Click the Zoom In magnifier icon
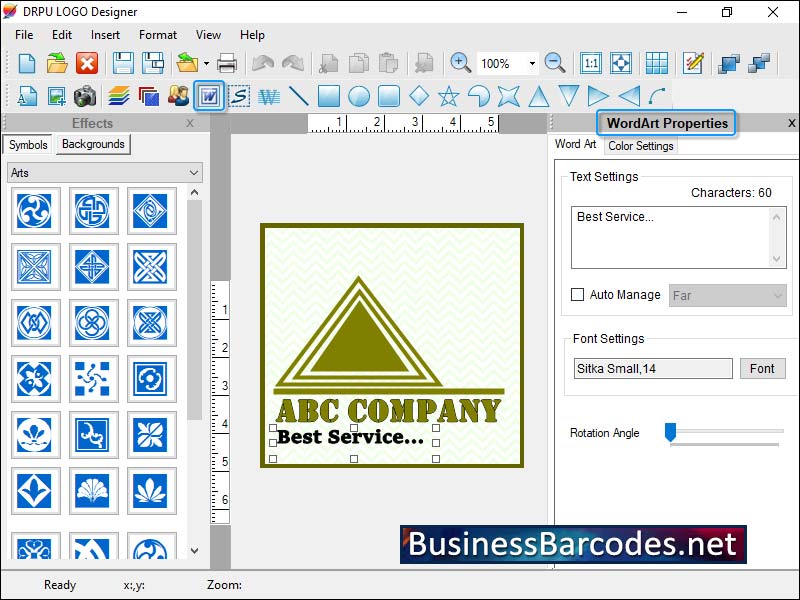The width and height of the screenshot is (800, 600). coord(461,62)
